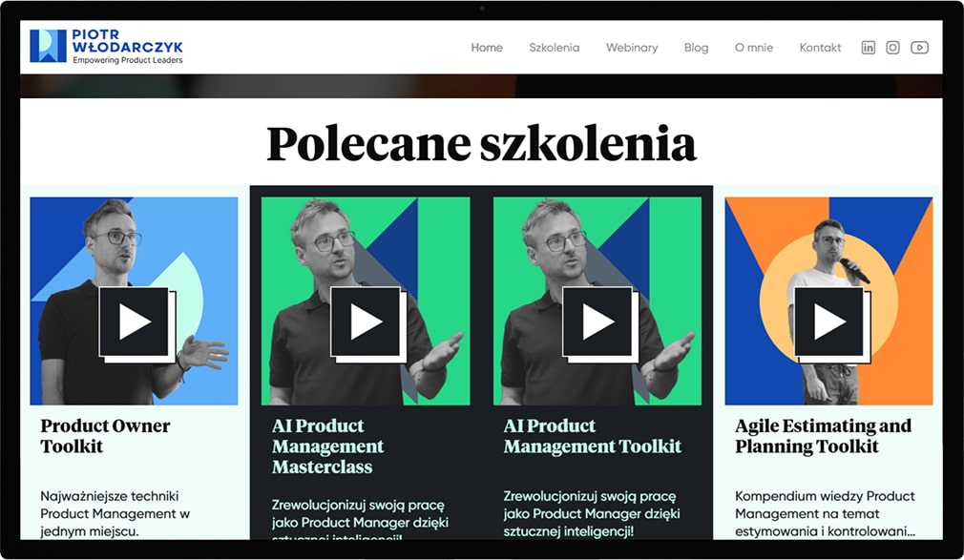Open the YouTube icon in header
This screenshot has height=560, width=964.
(x=920, y=48)
